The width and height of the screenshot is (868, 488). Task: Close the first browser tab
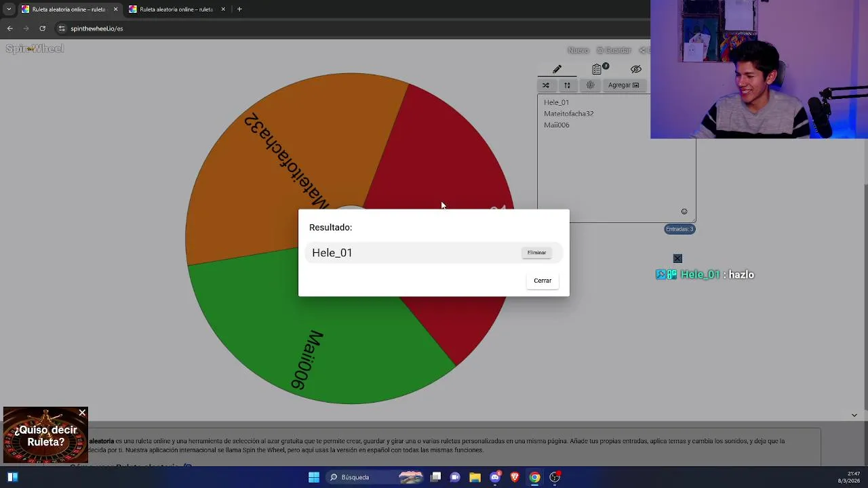(x=115, y=9)
